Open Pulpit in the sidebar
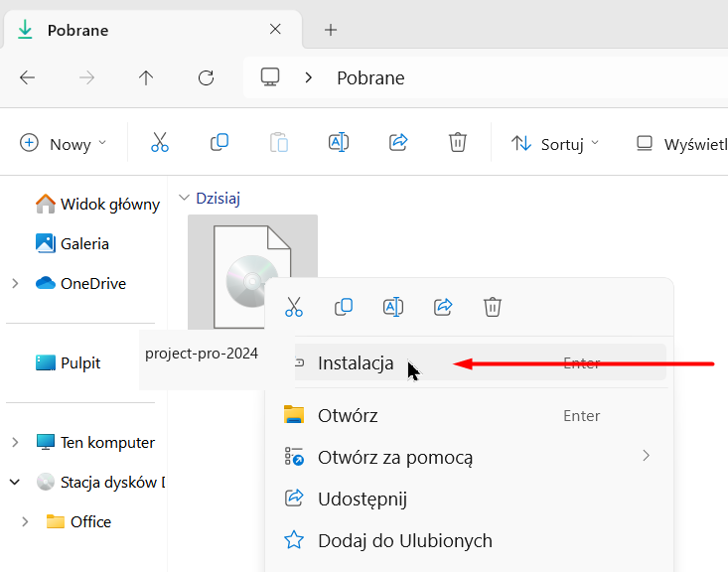The height and width of the screenshot is (572, 728). coord(68,362)
